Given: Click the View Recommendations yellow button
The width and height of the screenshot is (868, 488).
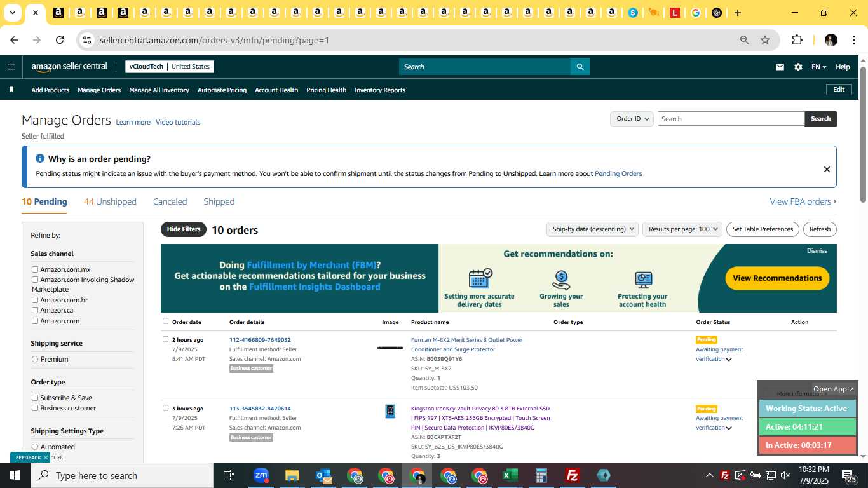Looking at the screenshot, I should tap(777, 278).
